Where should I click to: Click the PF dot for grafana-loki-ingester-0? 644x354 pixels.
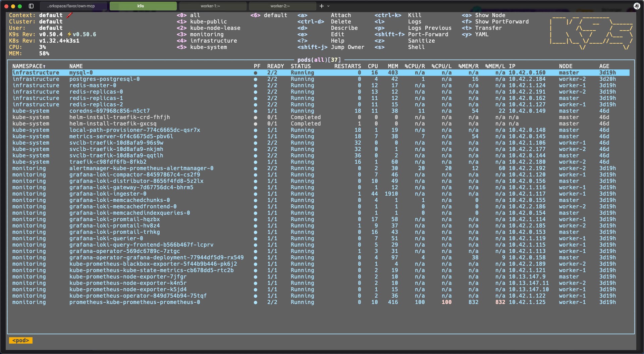[256, 194]
